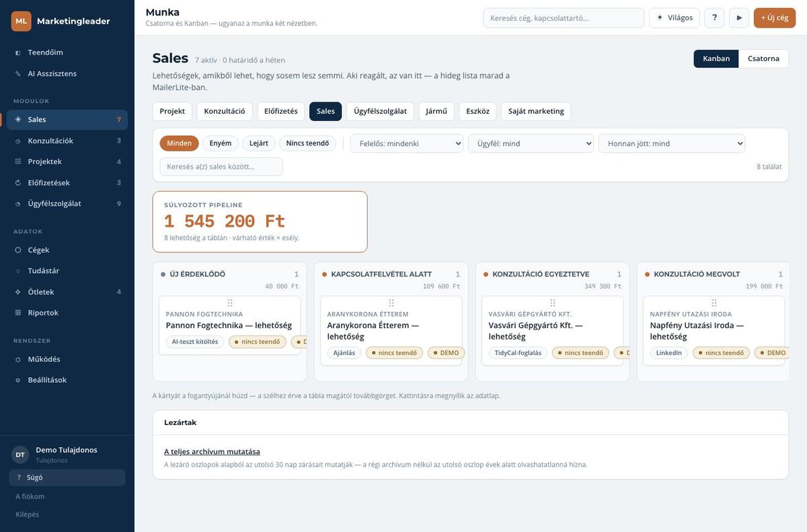Click the drag handle on Vasvári Gépgyártó card
Image resolution: width=807 pixels, height=532 pixels.
[x=553, y=303]
